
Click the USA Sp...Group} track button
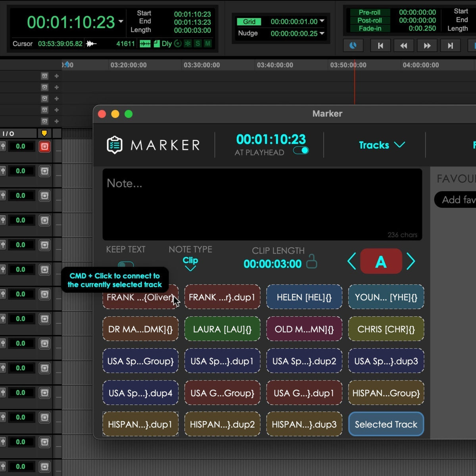[x=140, y=361]
